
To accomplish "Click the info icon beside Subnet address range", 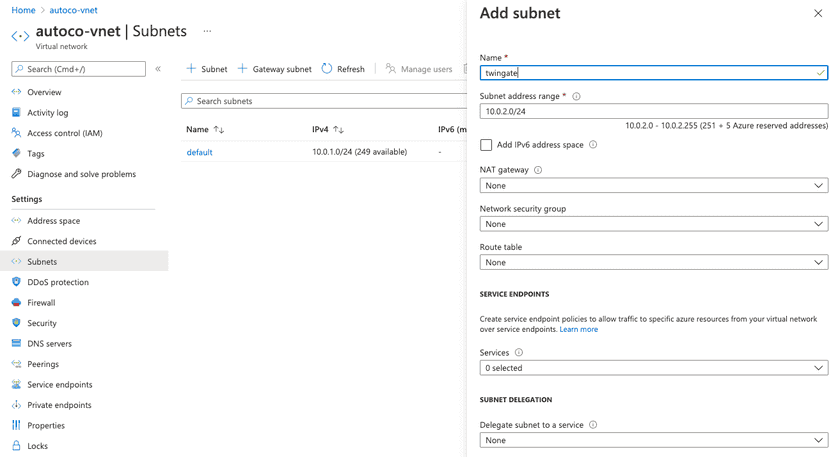I will point(576,97).
